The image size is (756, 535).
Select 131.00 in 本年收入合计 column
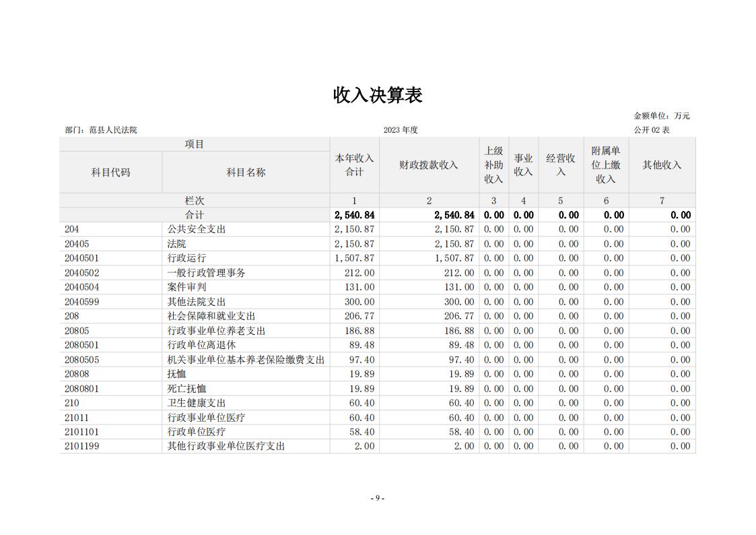click(x=359, y=287)
